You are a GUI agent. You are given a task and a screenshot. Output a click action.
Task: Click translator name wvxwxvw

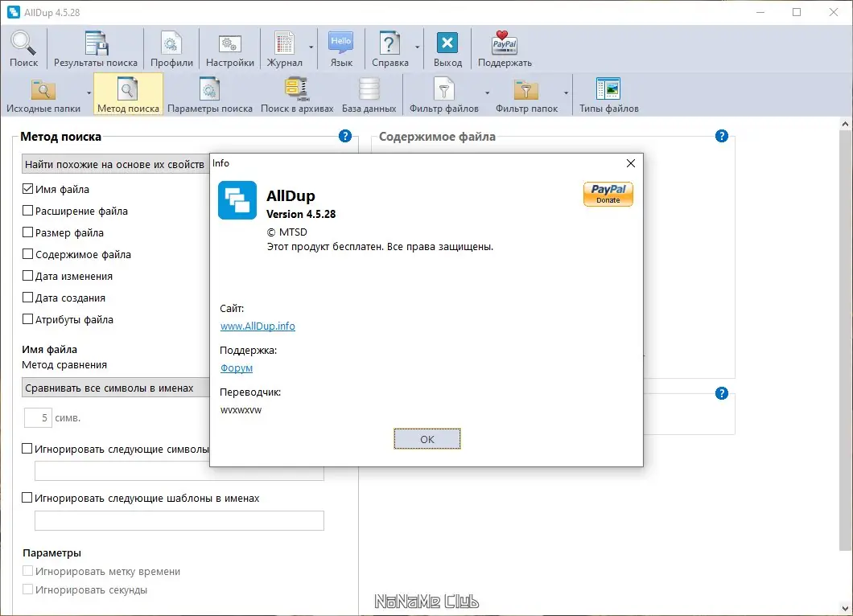click(x=241, y=410)
